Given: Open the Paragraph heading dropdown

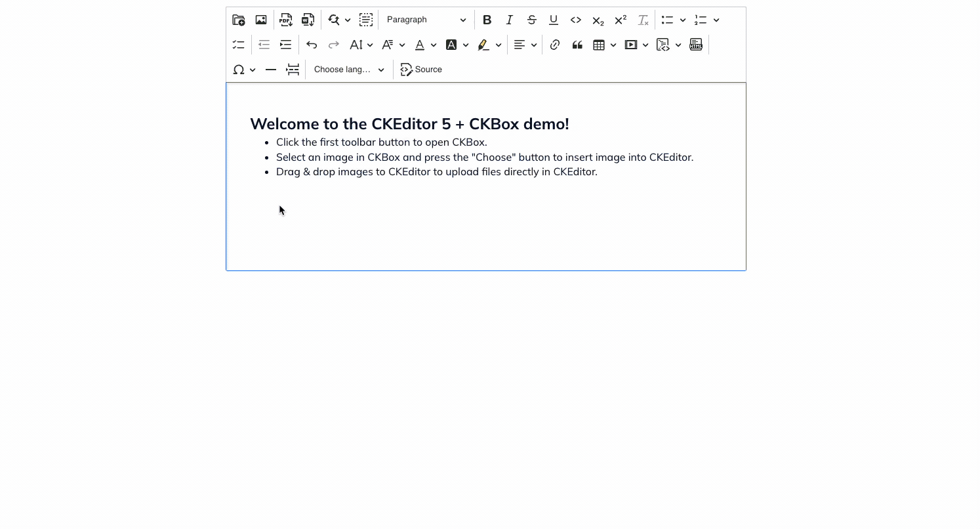Looking at the screenshot, I should pos(426,20).
